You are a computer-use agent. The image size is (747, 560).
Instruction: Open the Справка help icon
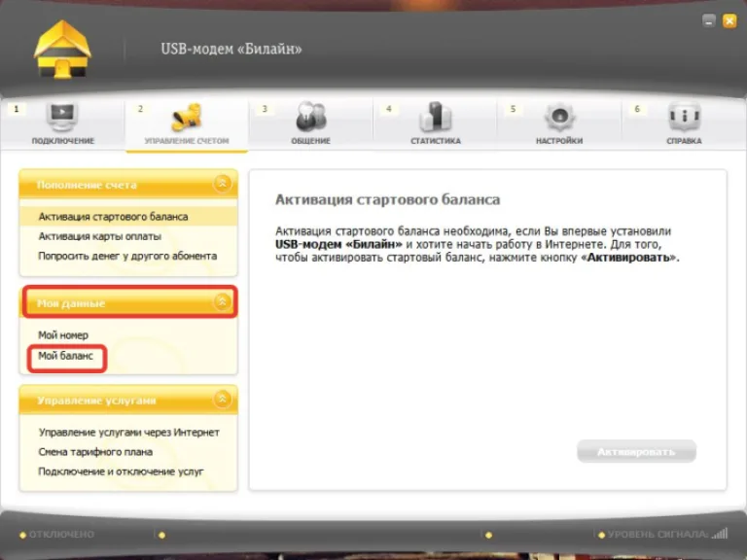[x=684, y=117]
